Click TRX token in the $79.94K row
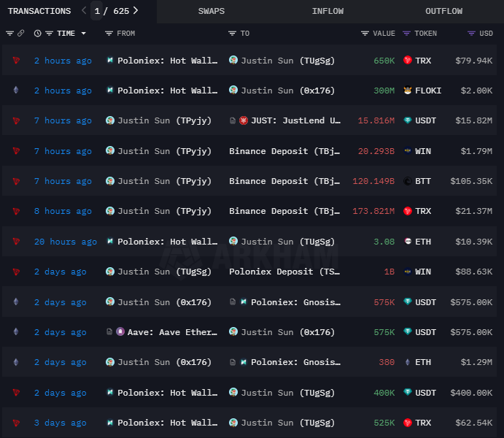The width and height of the screenshot is (504, 438). tap(423, 61)
